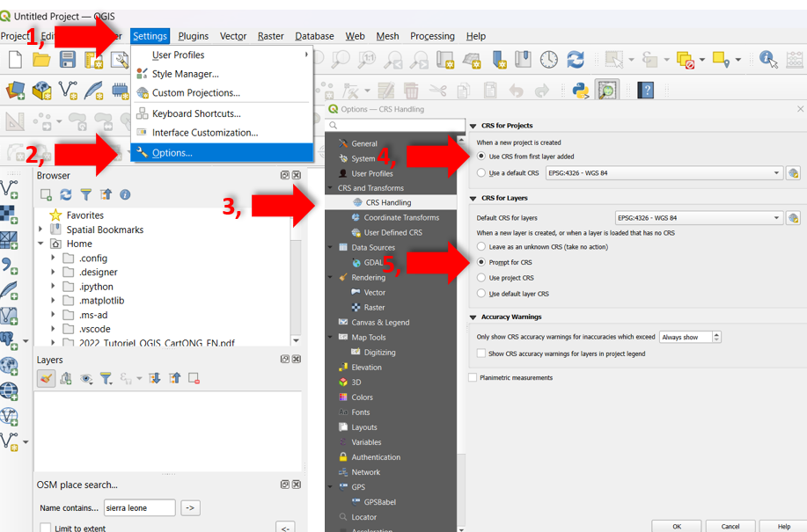
Task: Select 'Use a default CRS' radio button
Action: pyautogui.click(x=481, y=173)
